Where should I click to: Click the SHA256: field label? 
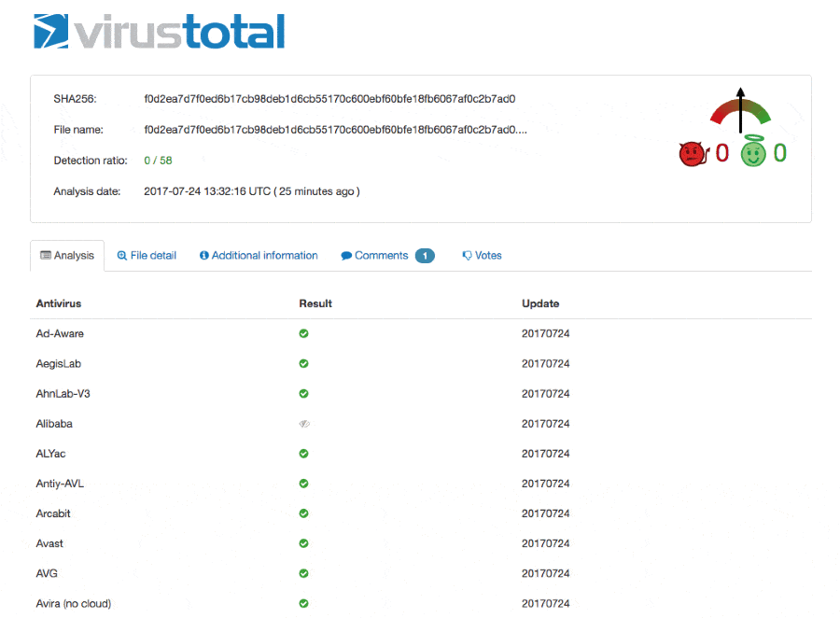75,99
